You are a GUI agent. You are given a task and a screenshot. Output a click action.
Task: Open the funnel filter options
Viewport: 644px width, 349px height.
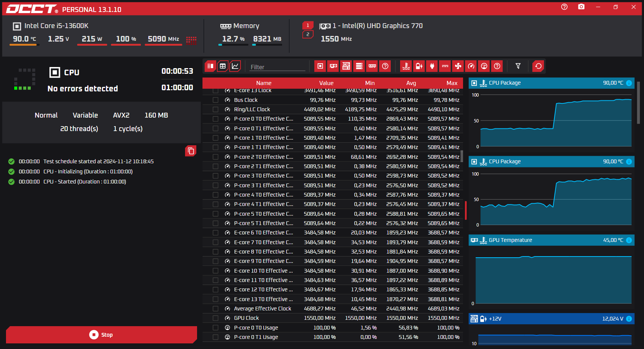pos(518,66)
